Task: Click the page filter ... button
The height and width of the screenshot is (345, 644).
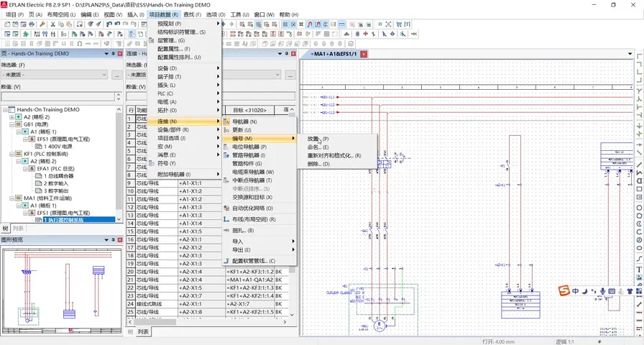Action: [x=117, y=75]
